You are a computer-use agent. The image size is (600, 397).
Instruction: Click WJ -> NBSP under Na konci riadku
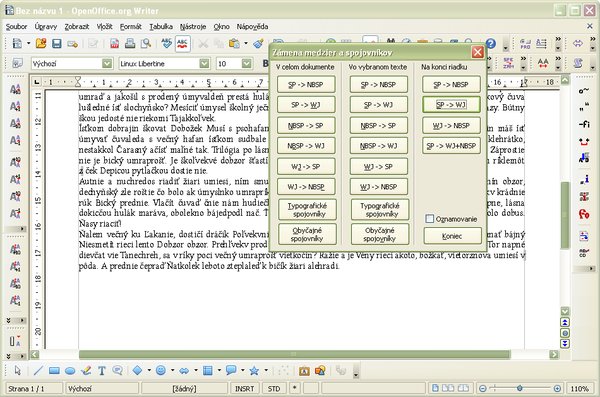(451, 125)
